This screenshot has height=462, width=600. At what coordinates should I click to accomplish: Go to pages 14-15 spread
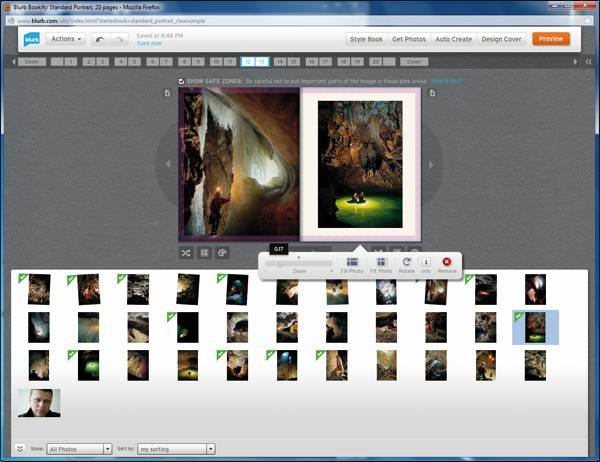[x=287, y=62]
